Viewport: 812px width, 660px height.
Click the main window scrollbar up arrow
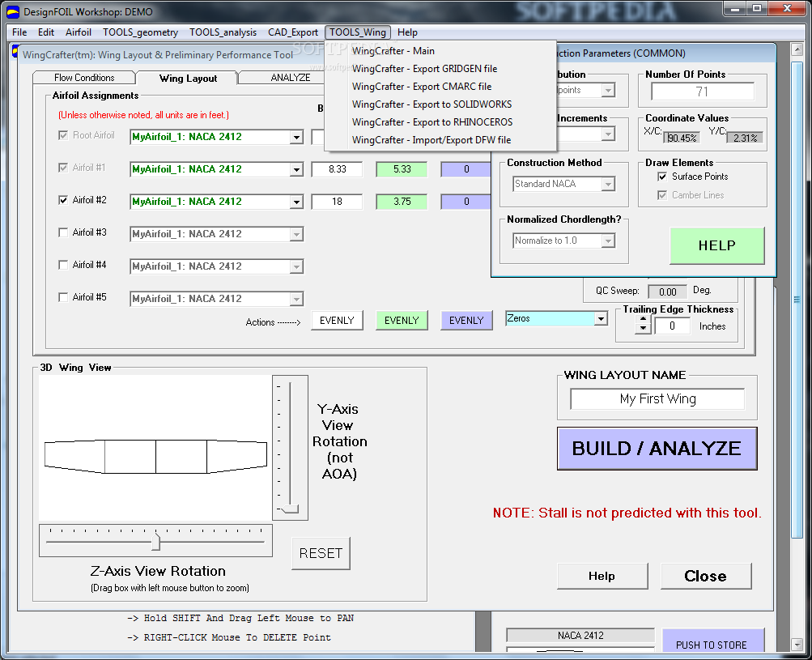[x=797, y=49]
